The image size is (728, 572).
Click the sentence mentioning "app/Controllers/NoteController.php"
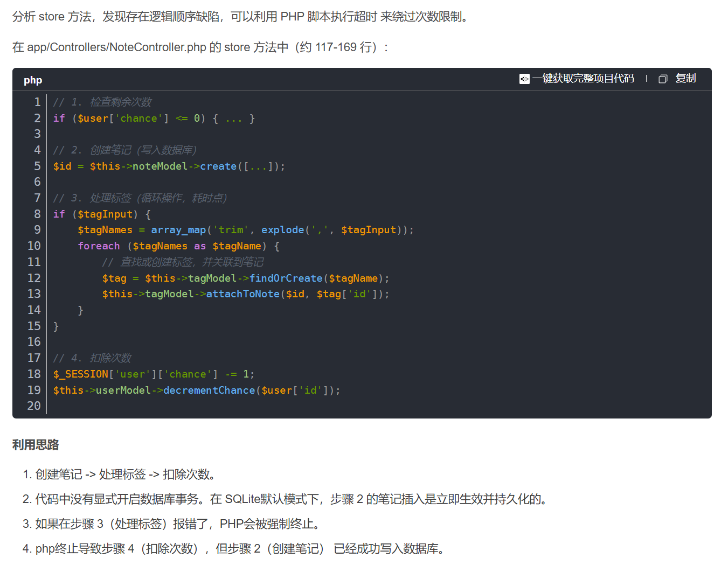click(200, 47)
